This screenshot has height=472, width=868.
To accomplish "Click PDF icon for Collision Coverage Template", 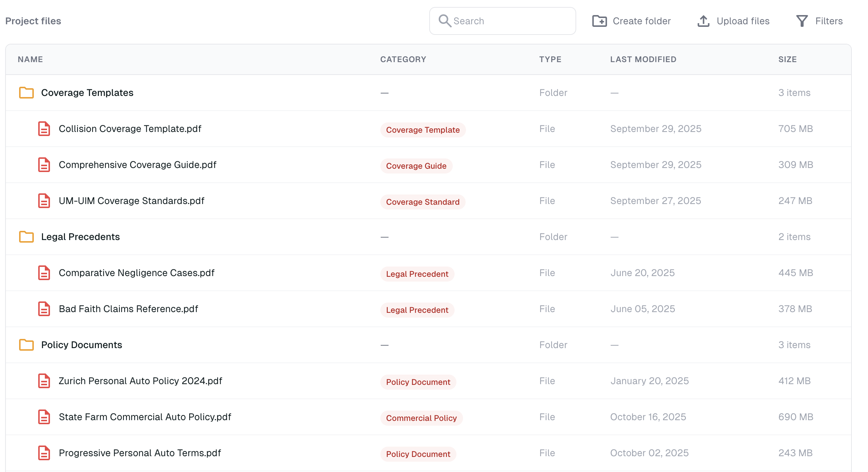I will [x=44, y=129].
